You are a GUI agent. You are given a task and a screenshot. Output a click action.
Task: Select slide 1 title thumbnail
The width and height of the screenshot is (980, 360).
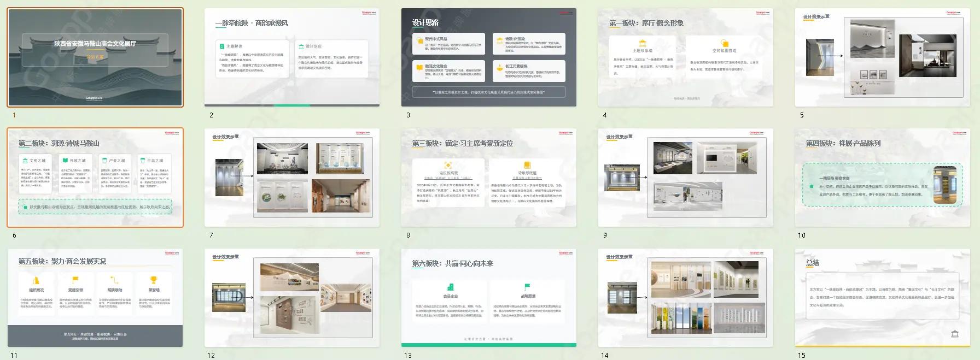(95, 57)
